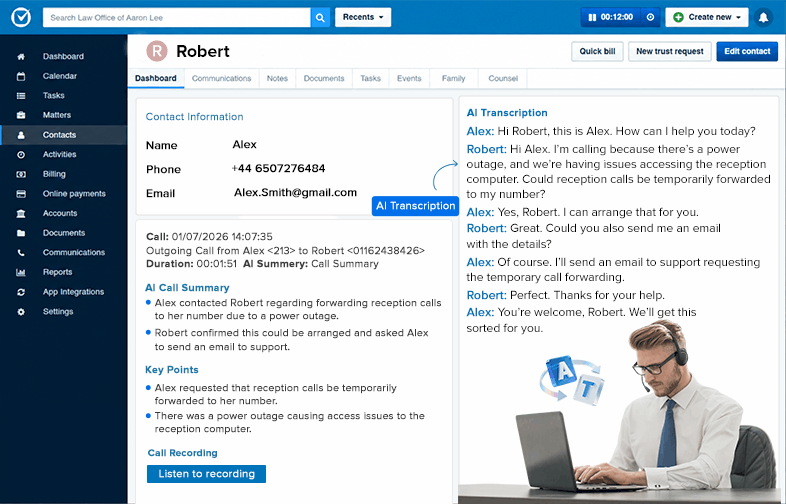Pause the running timer
This screenshot has height=504, width=786.
point(592,17)
